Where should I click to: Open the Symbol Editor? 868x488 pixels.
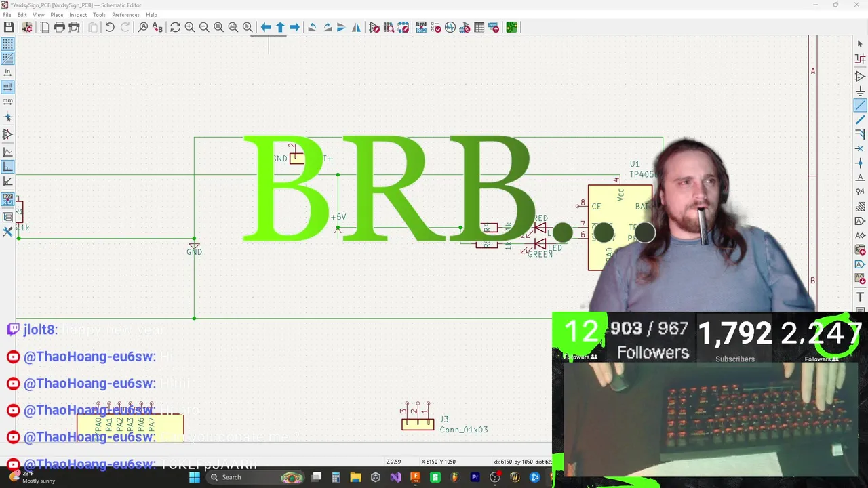point(374,27)
